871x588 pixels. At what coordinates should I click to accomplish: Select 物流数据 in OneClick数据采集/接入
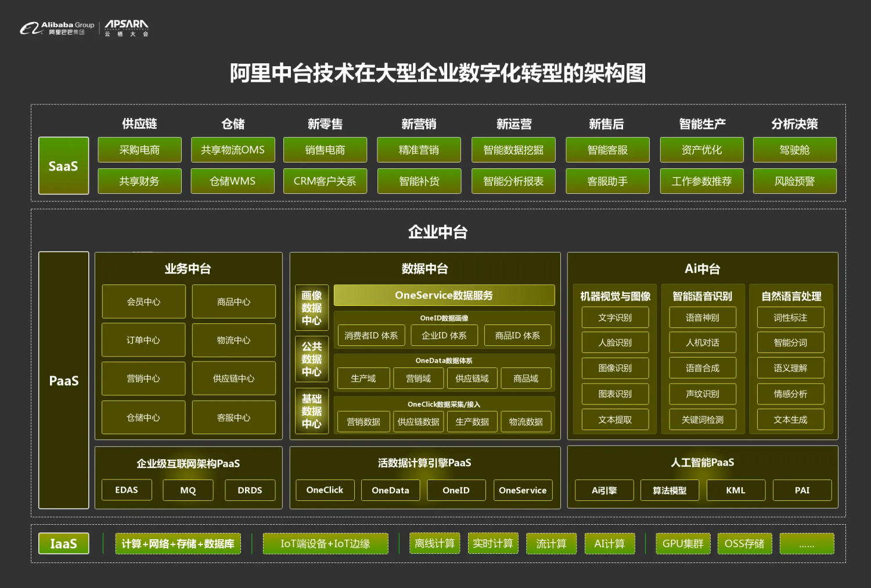pos(526,422)
